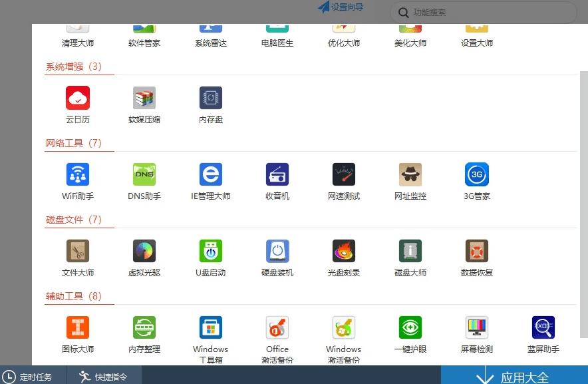Screen dimensions: 588x384
Task: Open Windows 工具箱 toolbox
Action: pos(211,339)
